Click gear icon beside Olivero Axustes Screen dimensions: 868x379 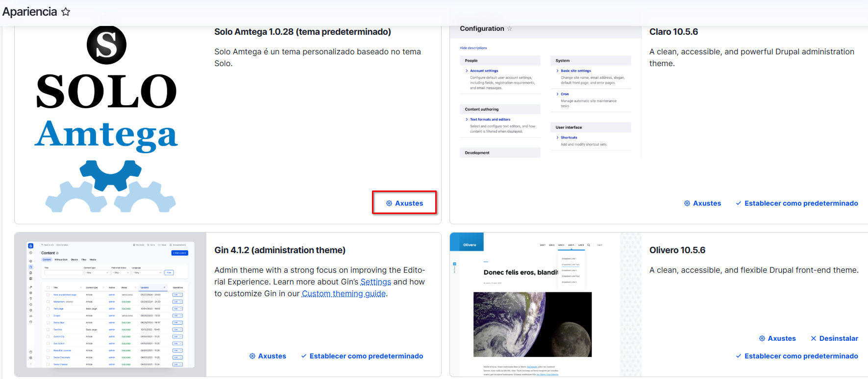[762, 338]
